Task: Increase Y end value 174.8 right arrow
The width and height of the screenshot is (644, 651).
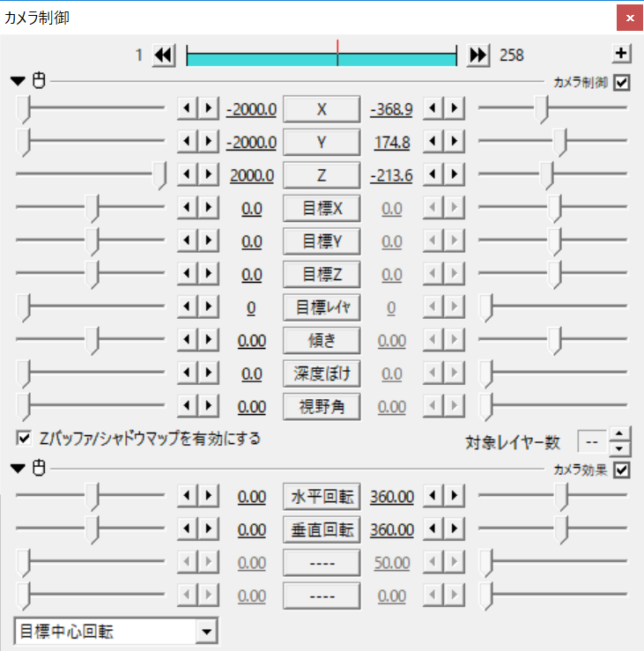Action: coord(455,141)
